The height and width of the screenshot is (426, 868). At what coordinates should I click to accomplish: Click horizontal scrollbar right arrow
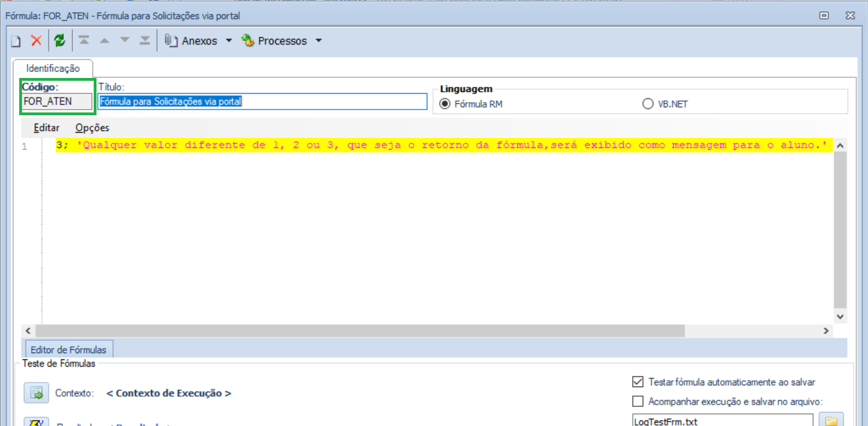coord(826,331)
